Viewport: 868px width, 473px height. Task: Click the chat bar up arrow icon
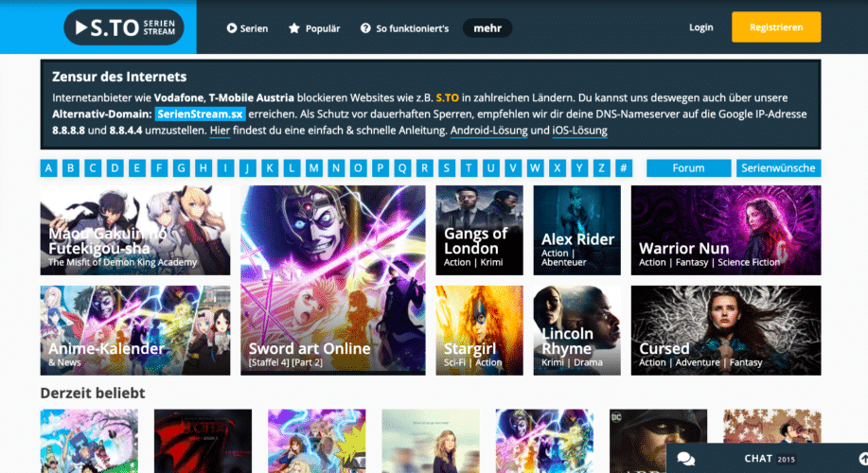pos(863,459)
